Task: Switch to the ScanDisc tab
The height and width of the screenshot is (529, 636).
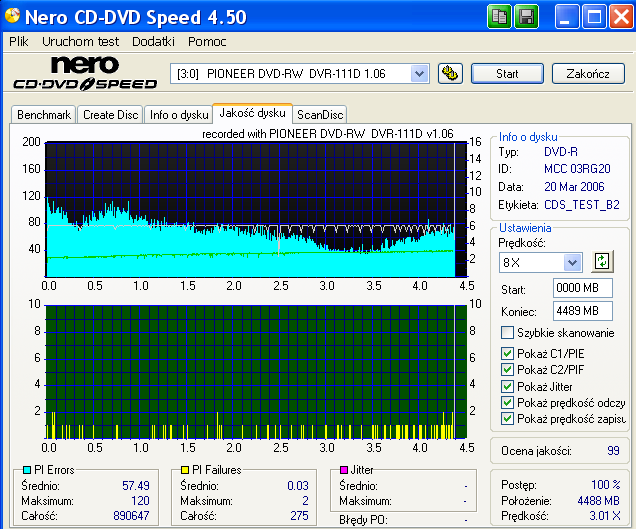Action: (x=320, y=115)
